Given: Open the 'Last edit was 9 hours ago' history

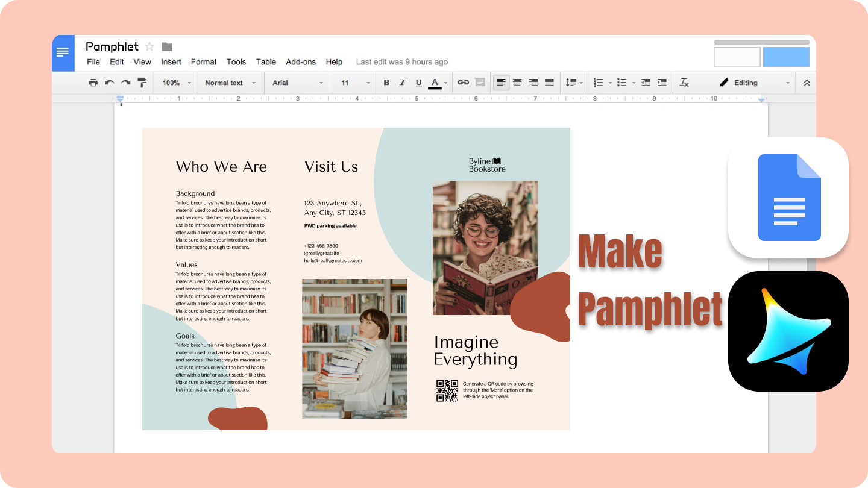Looking at the screenshot, I should coord(402,62).
